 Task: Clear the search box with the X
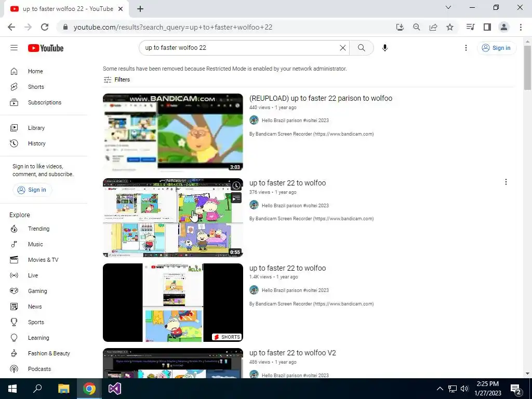(x=343, y=48)
